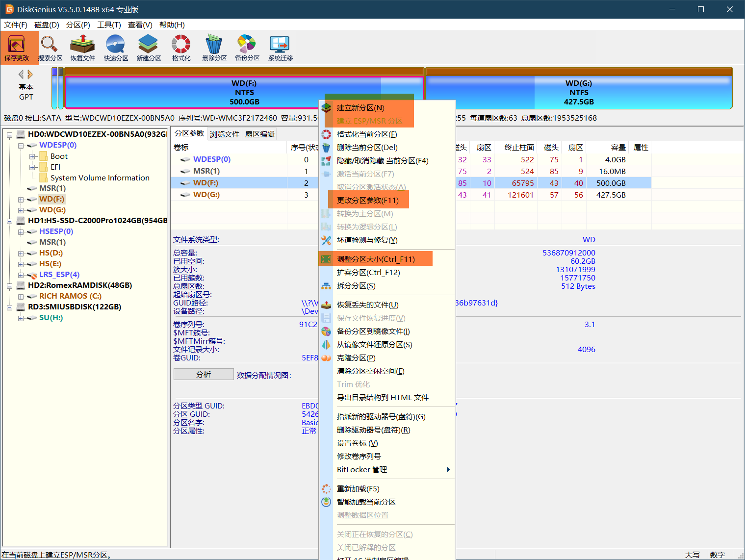Collapse the WDESP(0) tree node
745x560 pixels.
[x=21, y=145]
